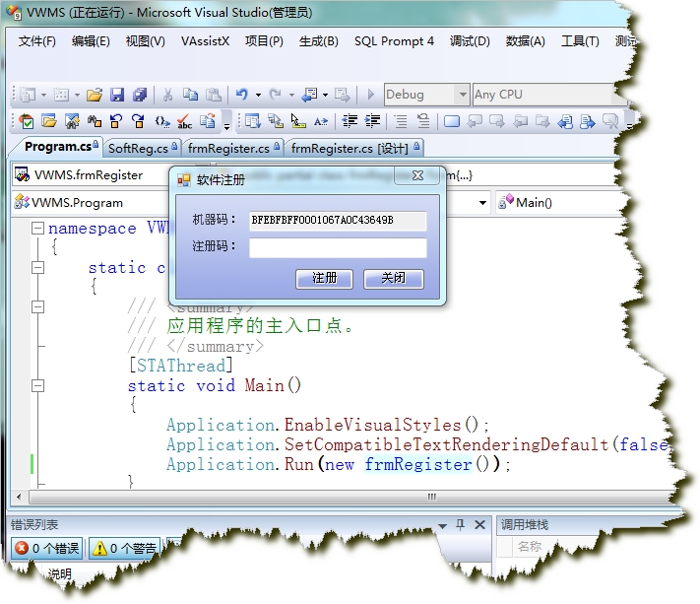Pin the 错误列表 panel with pushpin
This screenshot has width=700, height=604.
point(461,524)
